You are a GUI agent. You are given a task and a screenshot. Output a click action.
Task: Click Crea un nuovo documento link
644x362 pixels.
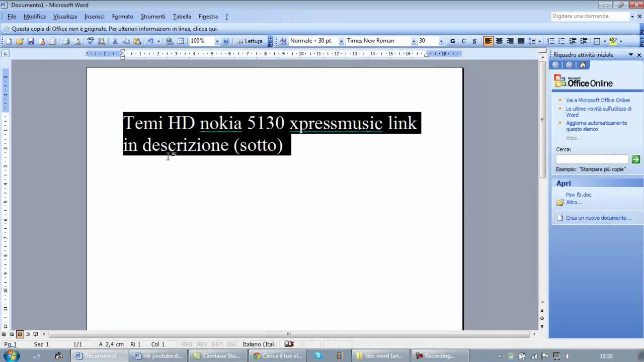tap(599, 218)
